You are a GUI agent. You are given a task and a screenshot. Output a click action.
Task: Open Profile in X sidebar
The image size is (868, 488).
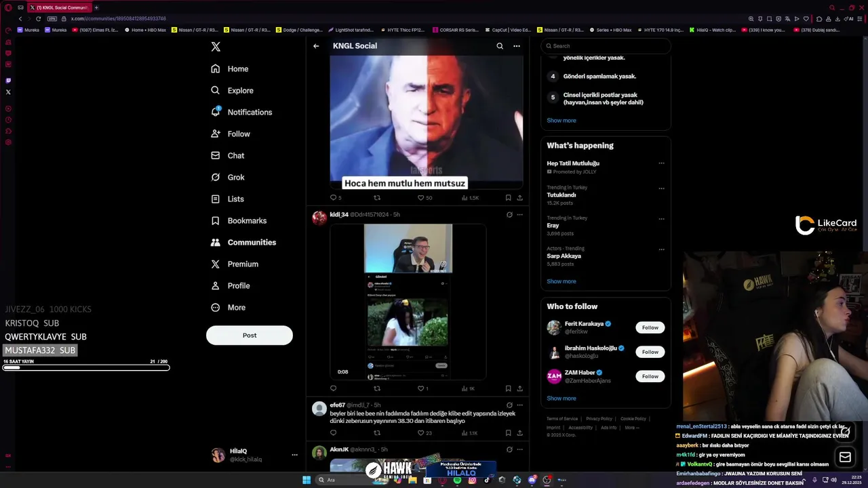(x=231, y=285)
